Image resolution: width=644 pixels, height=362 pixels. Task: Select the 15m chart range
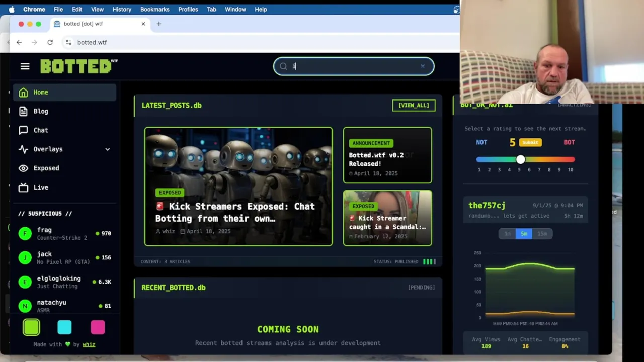point(542,234)
